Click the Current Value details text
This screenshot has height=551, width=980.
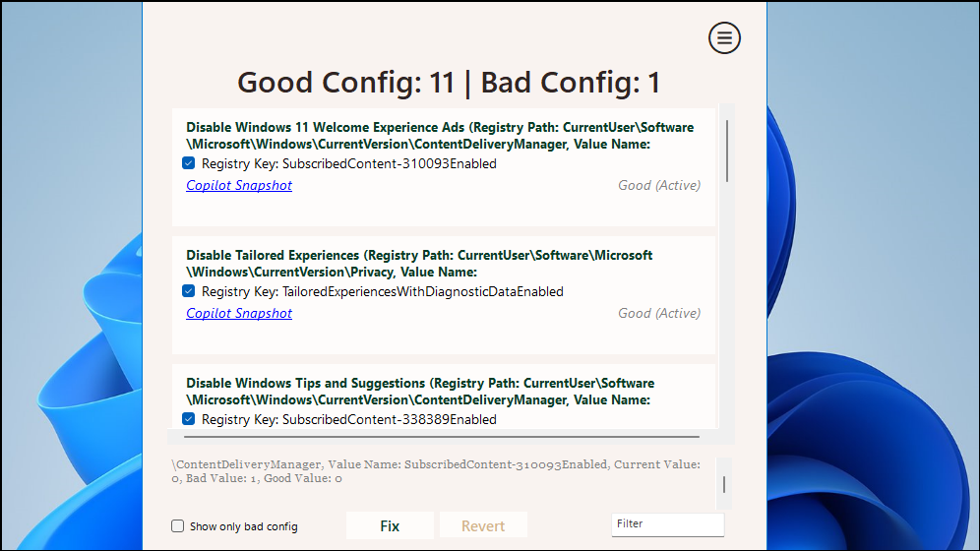(436, 471)
